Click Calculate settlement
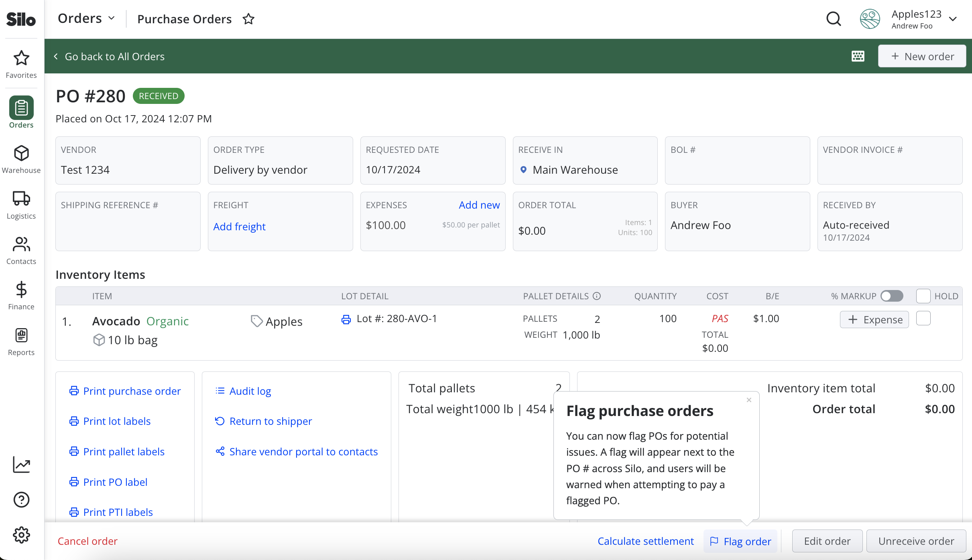This screenshot has width=972, height=560. [645, 541]
